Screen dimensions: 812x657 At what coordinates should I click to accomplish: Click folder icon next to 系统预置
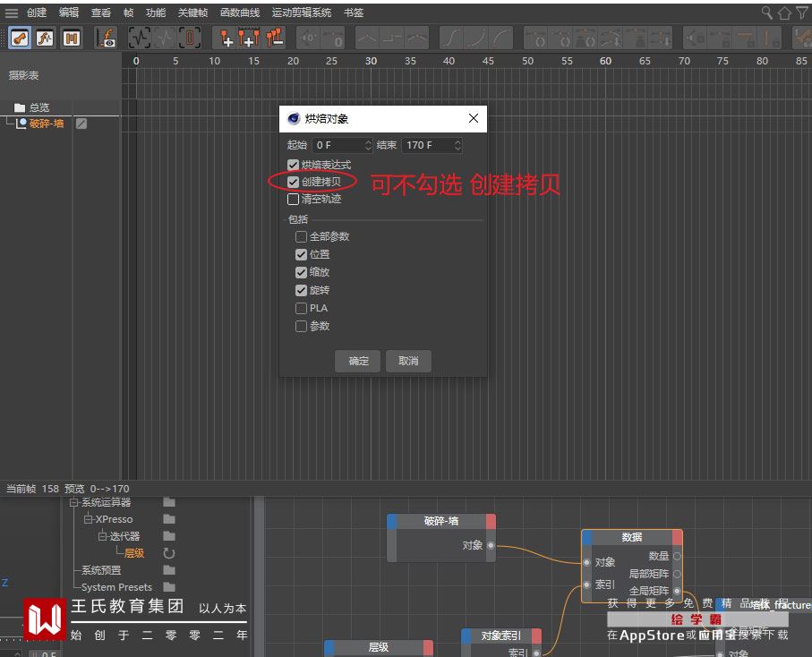[x=169, y=570]
